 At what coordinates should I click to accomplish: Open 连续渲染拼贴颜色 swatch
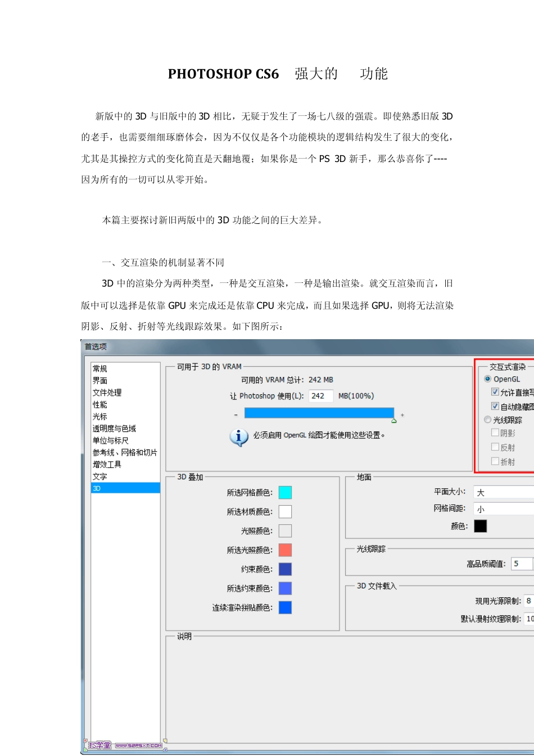click(285, 607)
